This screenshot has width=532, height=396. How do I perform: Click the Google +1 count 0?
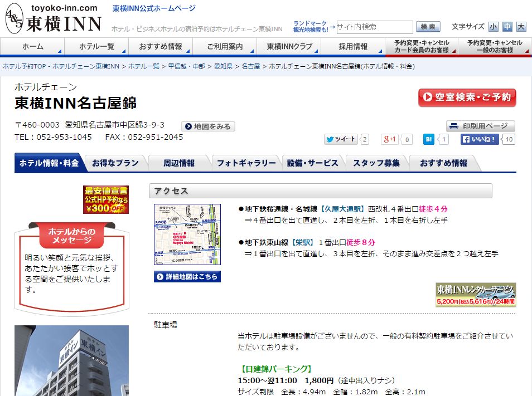click(x=407, y=139)
